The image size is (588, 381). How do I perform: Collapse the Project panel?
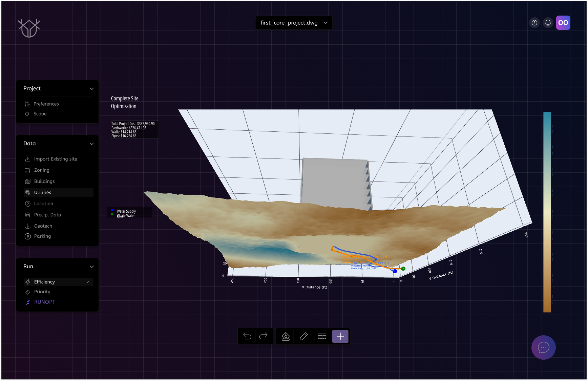pos(91,89)
